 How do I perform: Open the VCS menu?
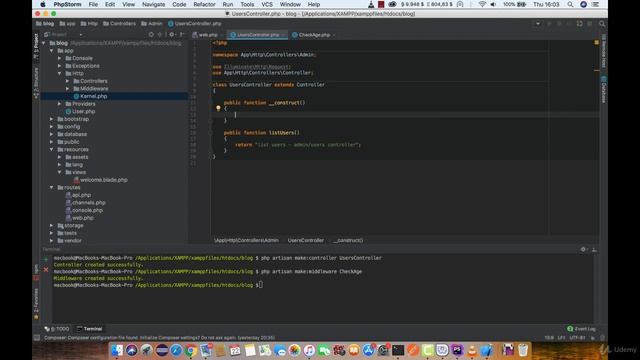(267, 4)
